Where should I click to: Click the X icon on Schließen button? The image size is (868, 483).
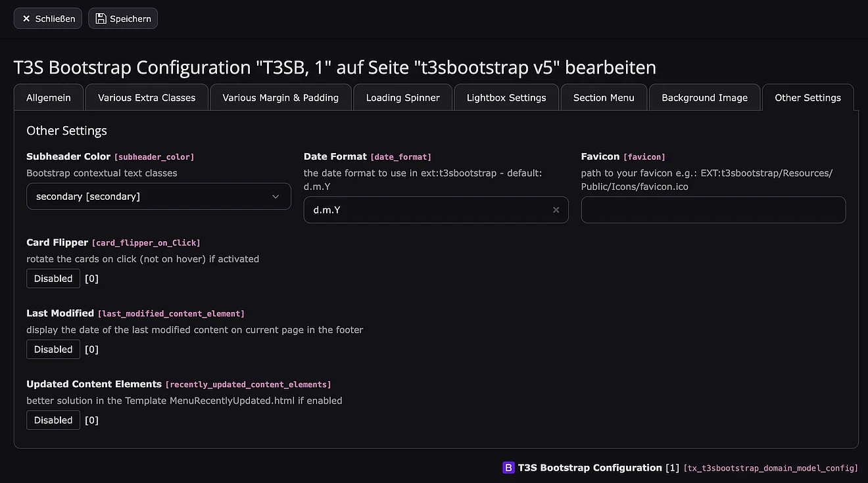[x=26, y=19]
